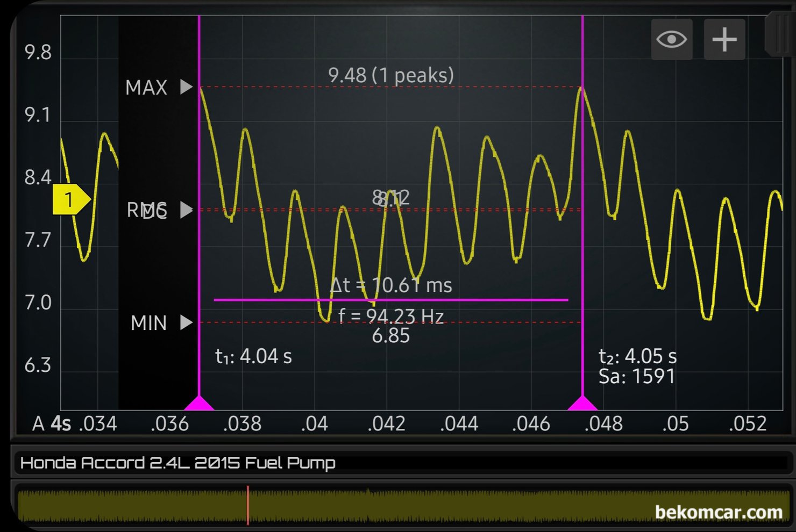The height and width of the screenshot is (532, 796).
Task: Click the waveform overview strip at bottom
Action: pyautogui.click(x=430, y=505)
